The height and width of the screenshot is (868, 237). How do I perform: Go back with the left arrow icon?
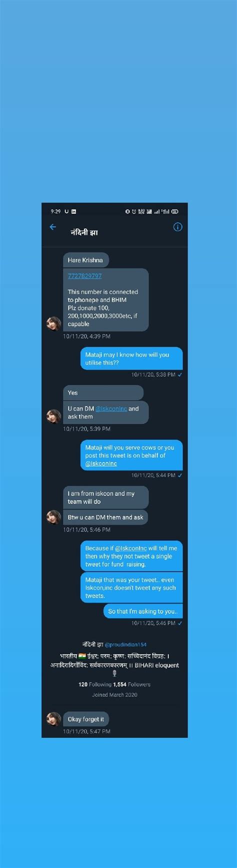(53, 227)
